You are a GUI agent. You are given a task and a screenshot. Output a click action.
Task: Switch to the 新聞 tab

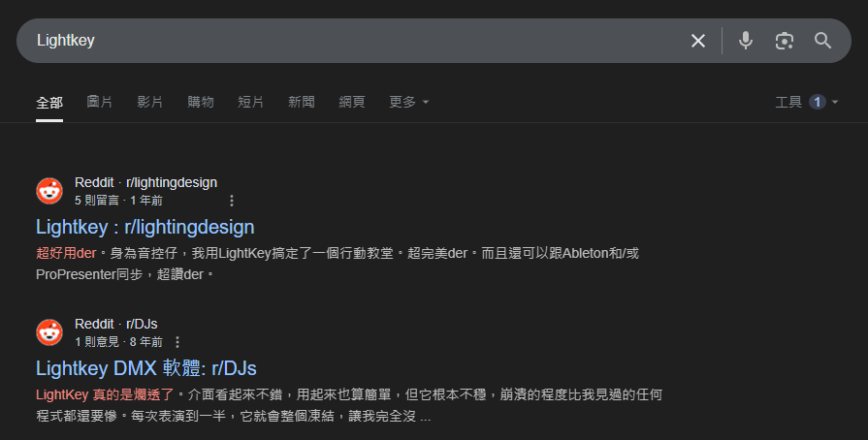(302, 102)
